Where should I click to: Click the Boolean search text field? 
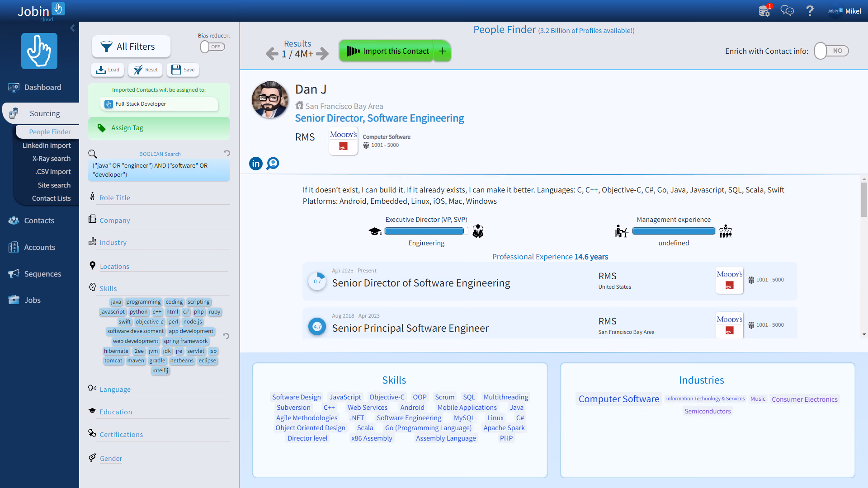[159, 170]
